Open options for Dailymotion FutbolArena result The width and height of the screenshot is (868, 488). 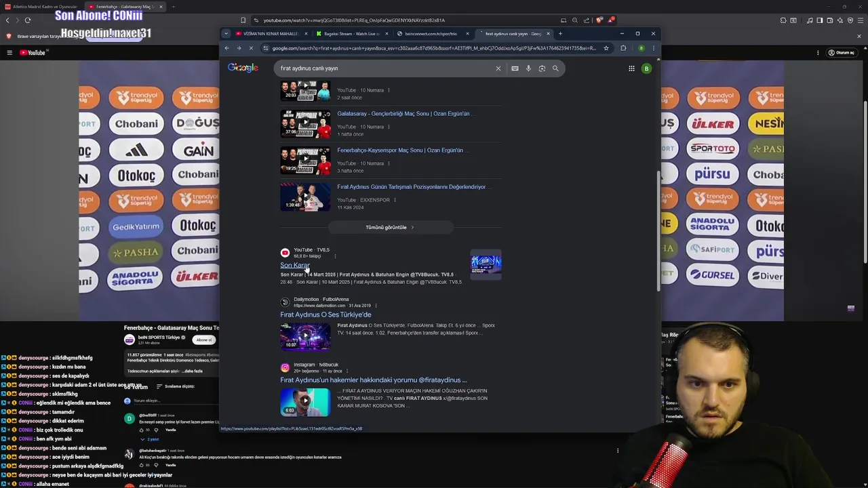tap(376, 306)
